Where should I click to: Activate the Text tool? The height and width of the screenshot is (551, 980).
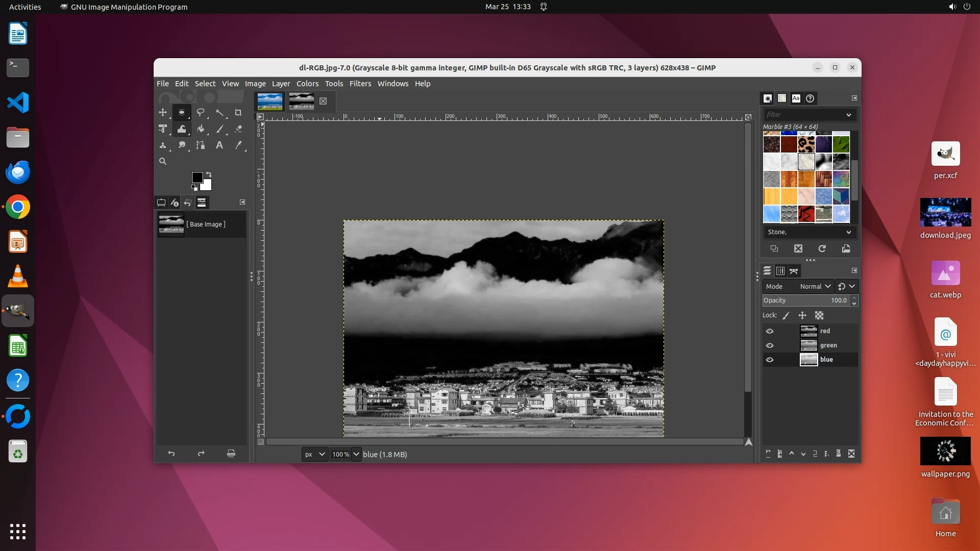click(219, 145)
